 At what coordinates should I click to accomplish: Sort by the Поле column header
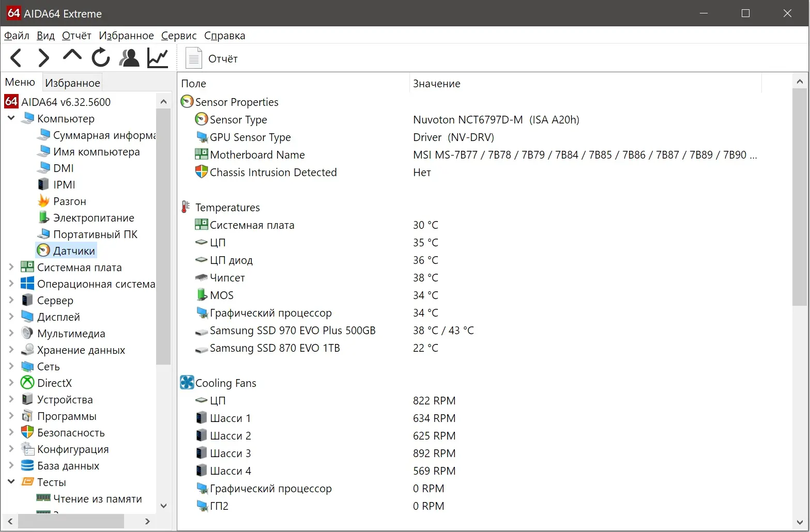coord(294,83)
